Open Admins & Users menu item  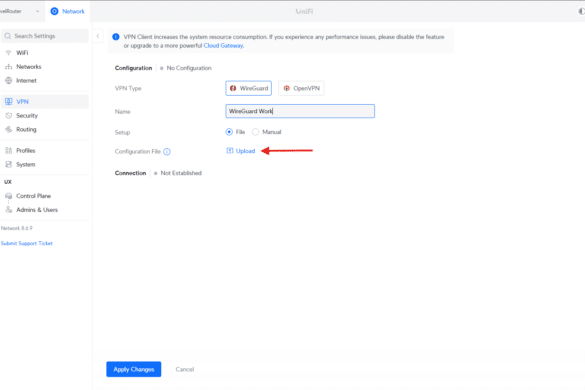pos(37,210)
